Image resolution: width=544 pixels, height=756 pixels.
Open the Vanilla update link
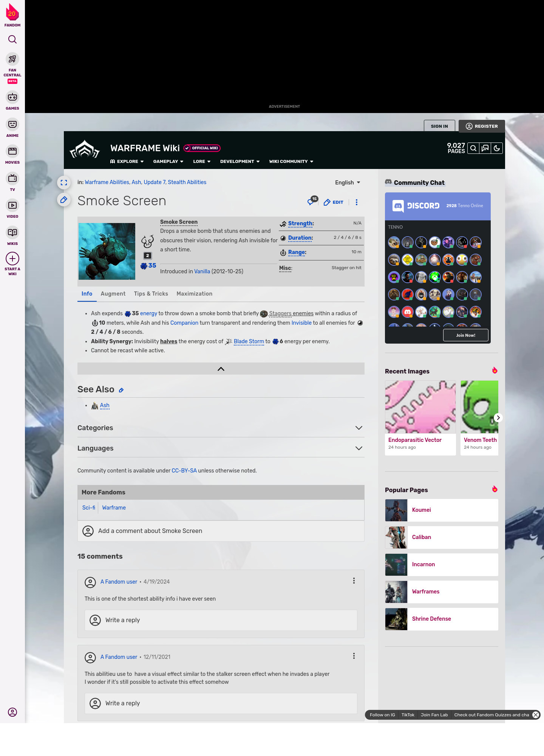tap(202, 271)
